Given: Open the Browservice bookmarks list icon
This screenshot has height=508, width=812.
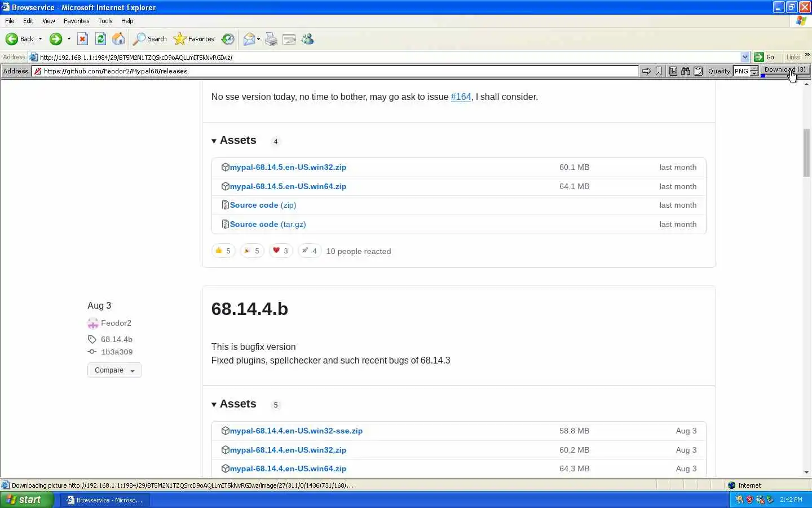Looking at the screenshot, I should [x=673, y=71].
